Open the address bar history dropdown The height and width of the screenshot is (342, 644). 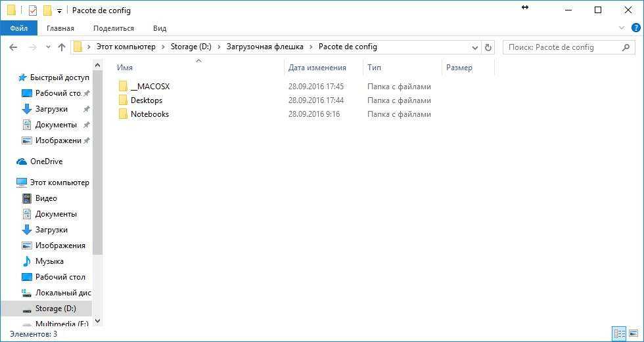(x=475, y=47)
